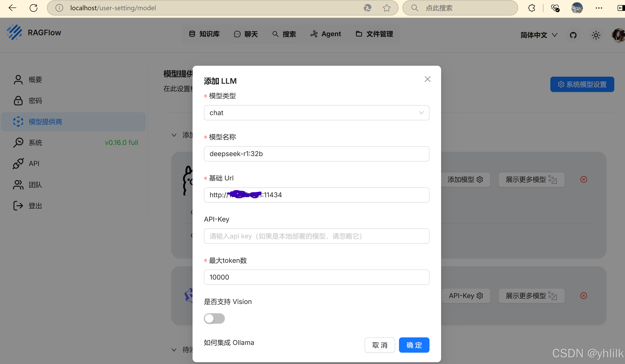Select 团队 in the sidebar
This screenshot has width=625, height=364.
click(x=35, y=185)
